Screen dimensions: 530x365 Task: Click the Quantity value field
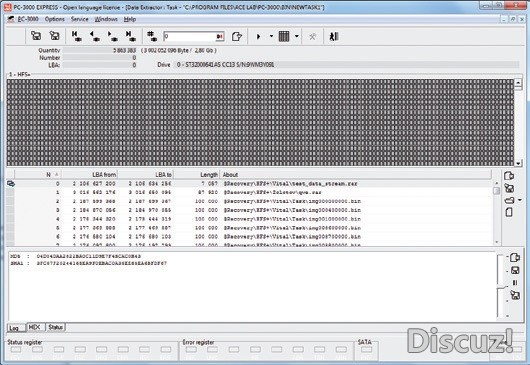(x=100, y=50)
